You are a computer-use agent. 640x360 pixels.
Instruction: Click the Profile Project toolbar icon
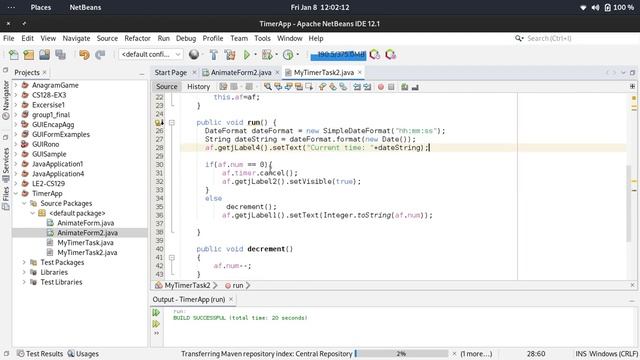pos(288,55)
